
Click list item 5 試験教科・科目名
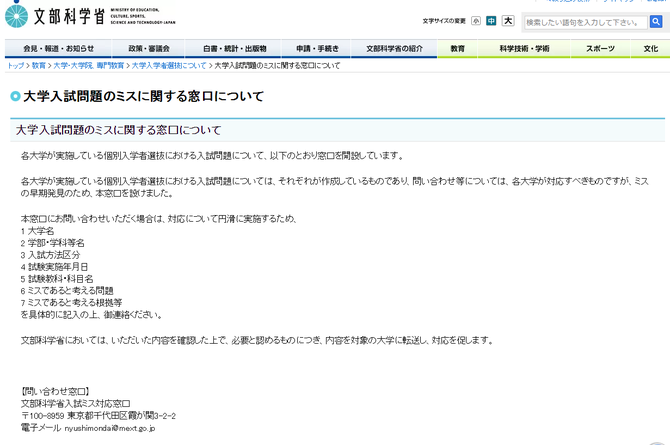click(57, 279)
